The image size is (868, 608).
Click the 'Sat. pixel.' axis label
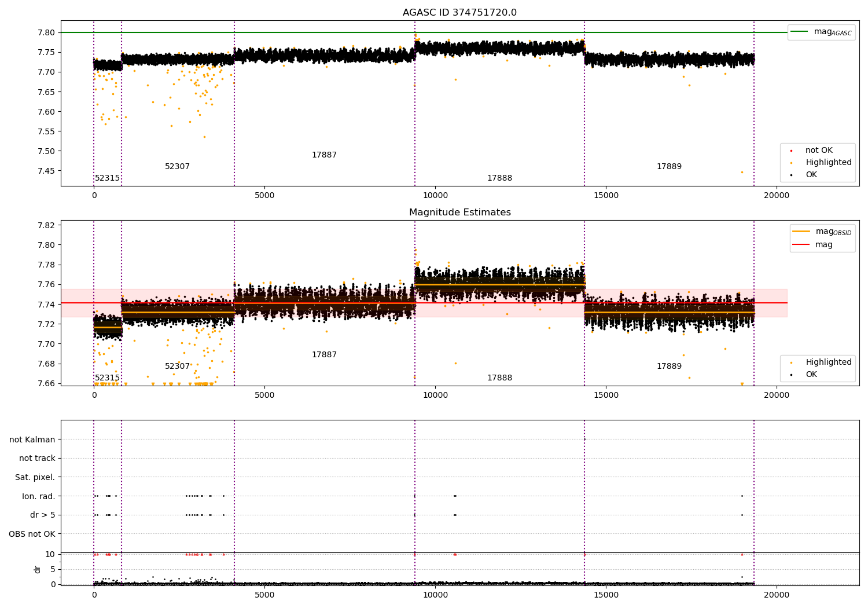(x=35, y=478)
